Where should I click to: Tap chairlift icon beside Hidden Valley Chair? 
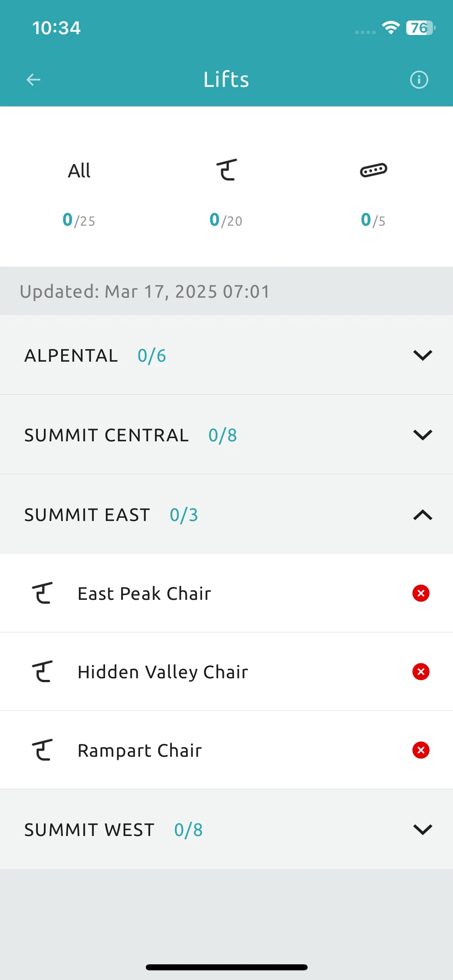point(42,671)
